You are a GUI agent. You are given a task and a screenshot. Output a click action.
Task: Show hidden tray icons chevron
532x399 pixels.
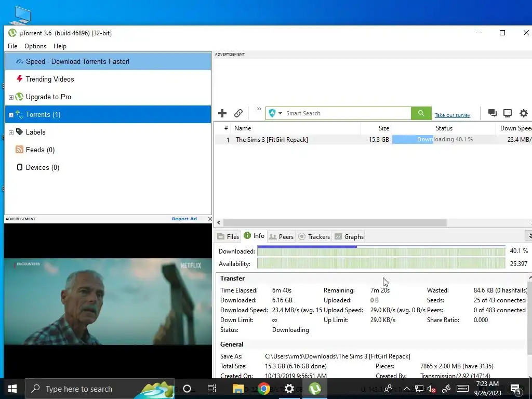pyautogui.click(x=406, y=389)
